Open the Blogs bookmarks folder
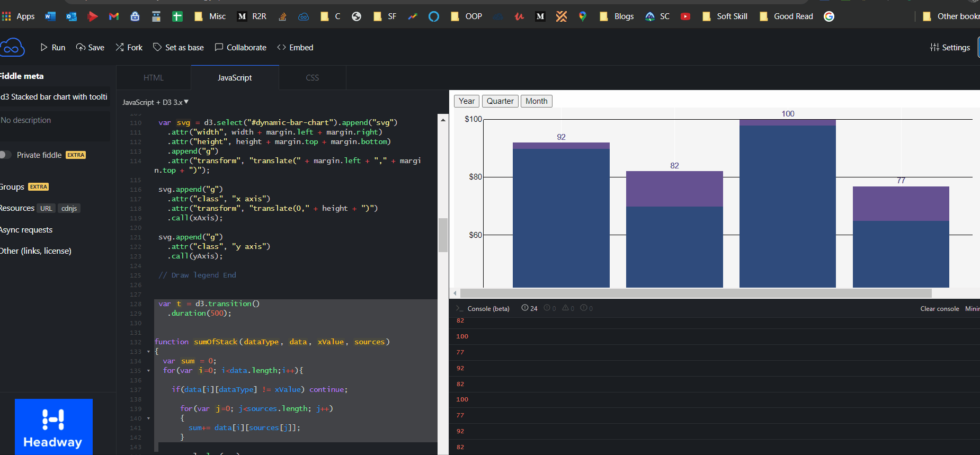980x455 pixels. pyautogui.click(x=617, y=16)
